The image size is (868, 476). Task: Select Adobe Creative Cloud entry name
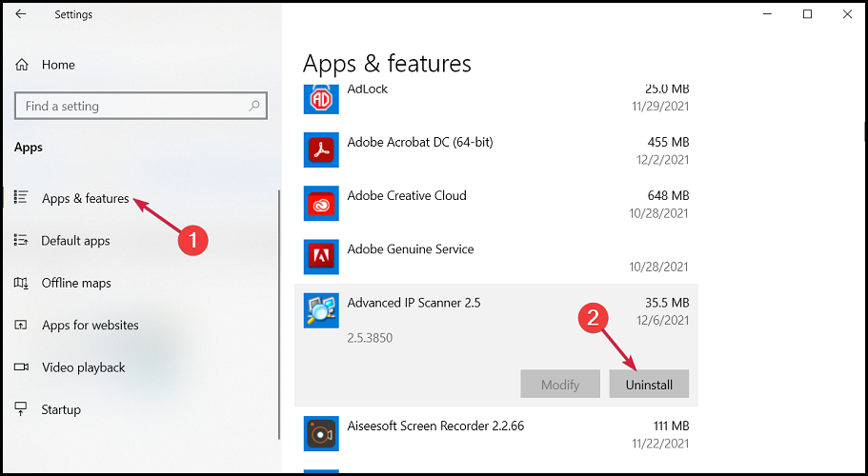pos(407,195)
